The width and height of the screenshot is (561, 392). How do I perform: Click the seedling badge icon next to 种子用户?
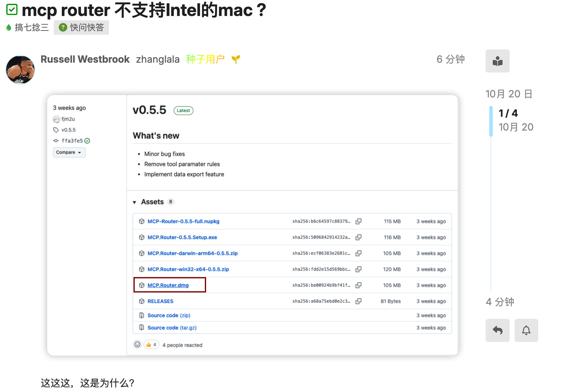click(x=236, y=59)
